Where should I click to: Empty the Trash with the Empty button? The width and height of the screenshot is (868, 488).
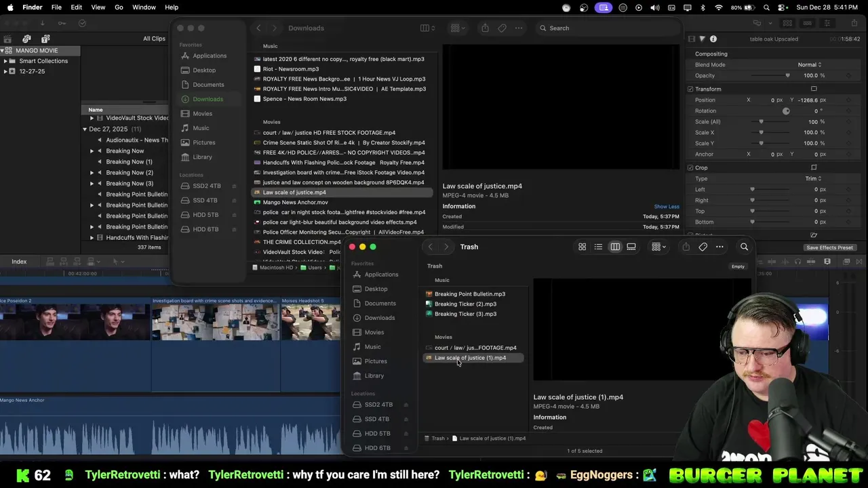click(x=738, y=266)
